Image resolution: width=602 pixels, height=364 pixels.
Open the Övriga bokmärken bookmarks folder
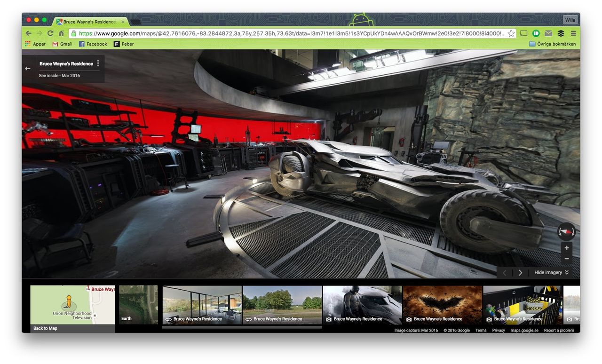(x=552, y=44)
